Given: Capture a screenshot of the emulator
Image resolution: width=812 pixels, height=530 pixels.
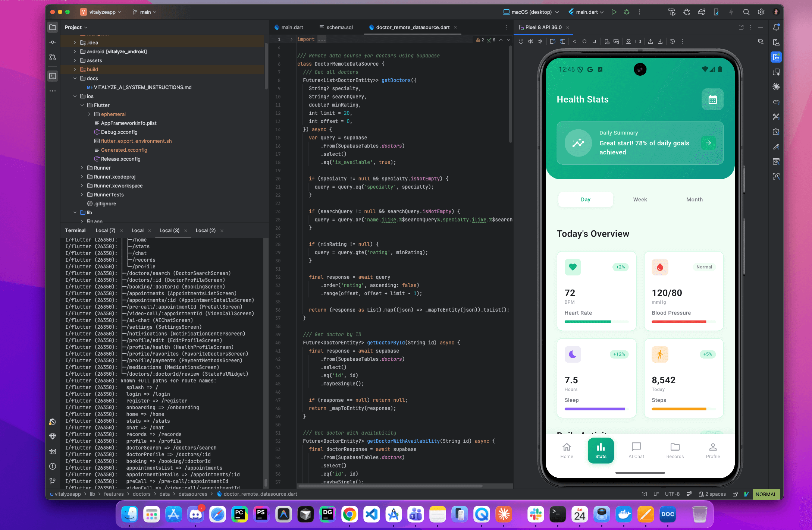Looking at the screenshot, I should tap(628, 41).
